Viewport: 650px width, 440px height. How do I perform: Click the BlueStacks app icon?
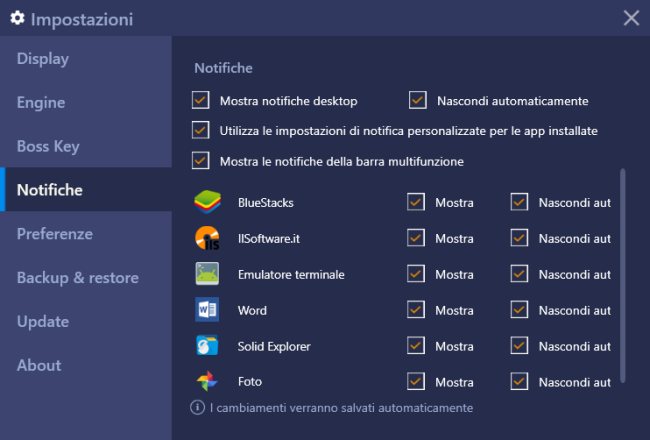[207, 202]
